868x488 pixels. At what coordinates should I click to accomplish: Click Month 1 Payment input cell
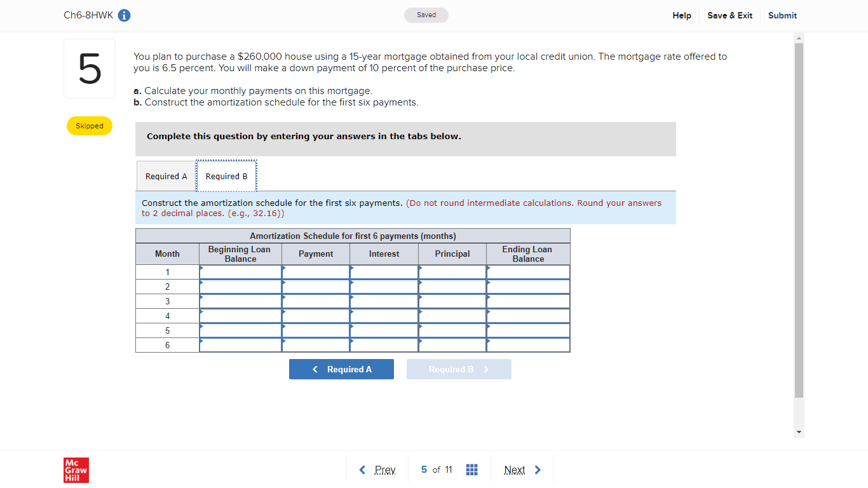316,271
